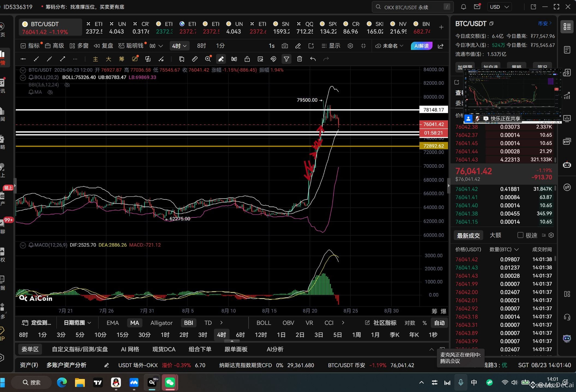Select the 1日 timeframe tab
576x392 pixels.
tap(281, 335)
